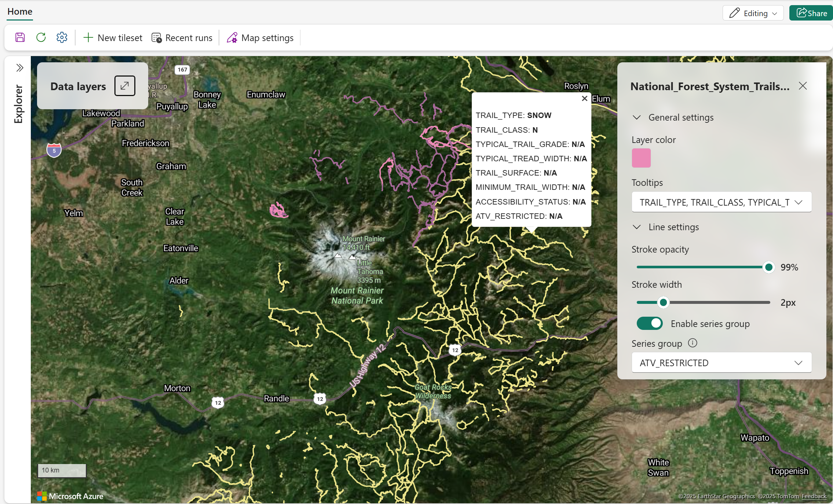
Task: Click the Refresh icon in toolbar
Action: click(x=41, y=37)
